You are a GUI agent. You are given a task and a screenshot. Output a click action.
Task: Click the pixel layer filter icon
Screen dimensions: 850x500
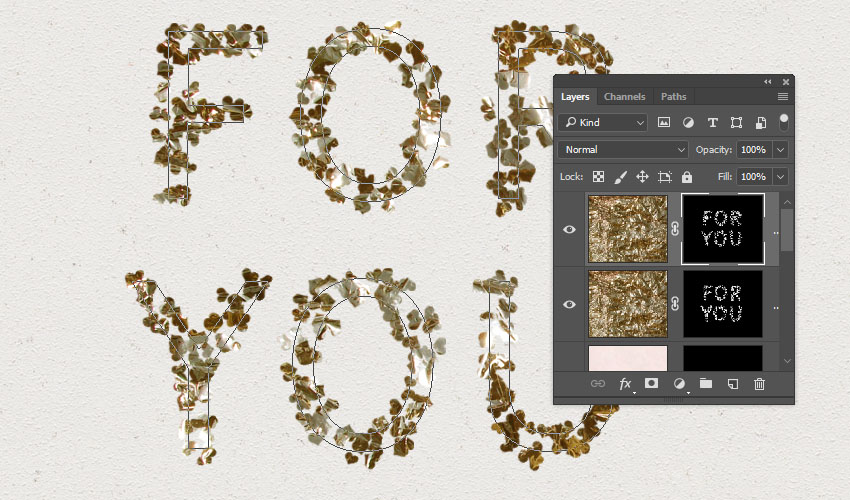coord(664,122)
